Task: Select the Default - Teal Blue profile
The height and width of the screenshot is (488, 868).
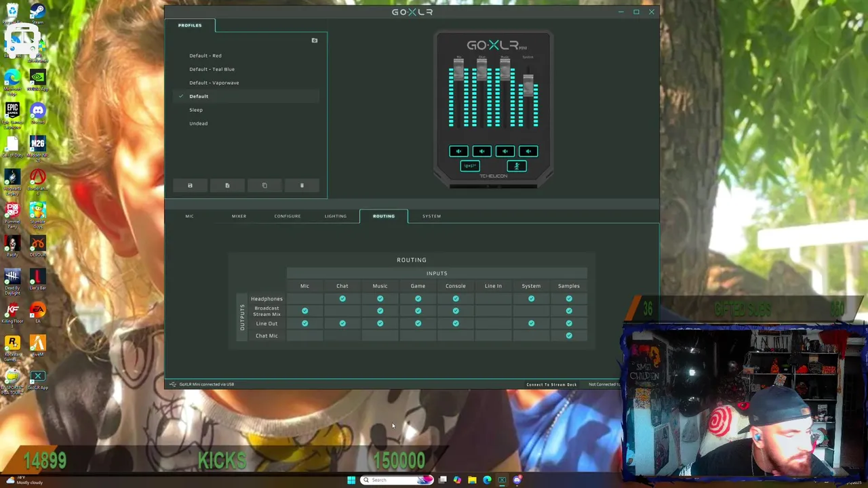Action: (x=212, y=69)
